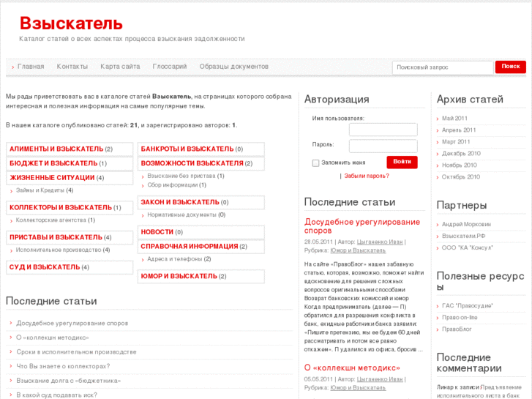Open the Глоссарий menu item
532x399 pixels.
click(x=170, y=67)
